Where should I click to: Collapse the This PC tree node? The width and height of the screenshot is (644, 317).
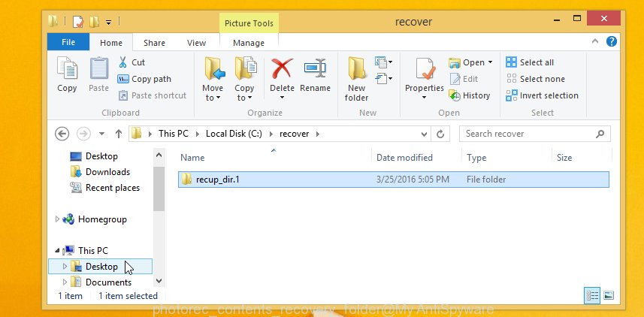point(57,251)
